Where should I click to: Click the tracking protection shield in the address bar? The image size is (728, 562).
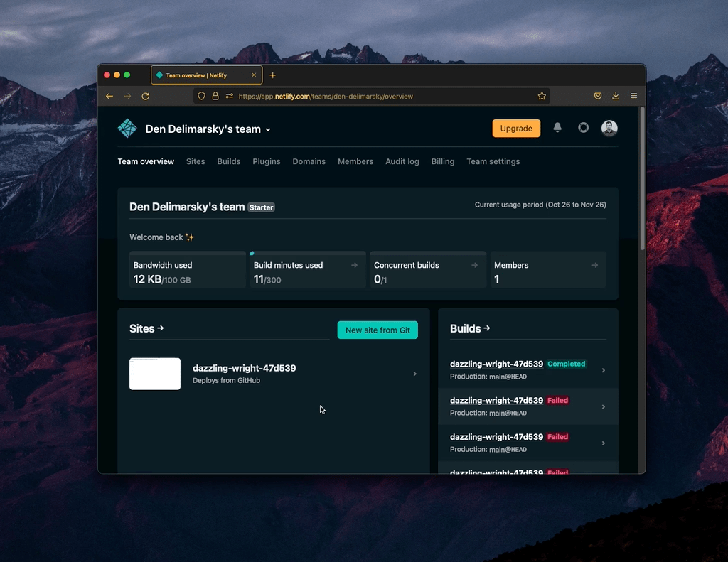[201, 96]
